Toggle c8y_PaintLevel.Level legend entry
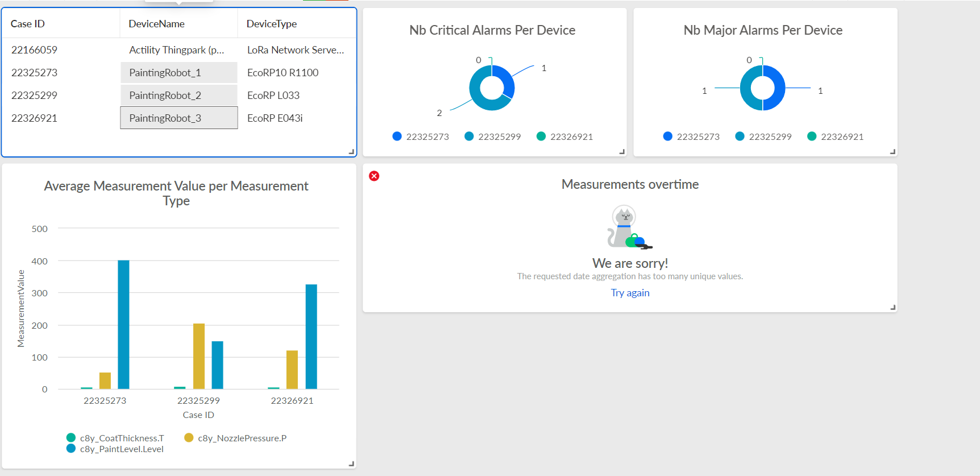This screenshot has height=476, width=980. click(115, 449)
